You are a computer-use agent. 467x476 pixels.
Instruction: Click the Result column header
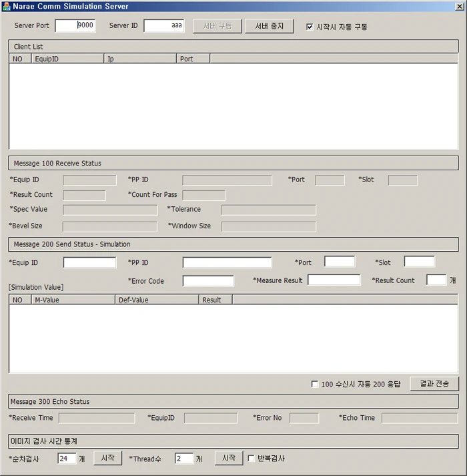[215, 300]
